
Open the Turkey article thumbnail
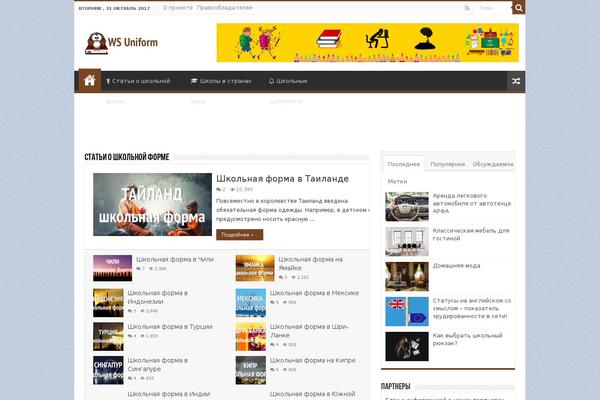[108, 336]
